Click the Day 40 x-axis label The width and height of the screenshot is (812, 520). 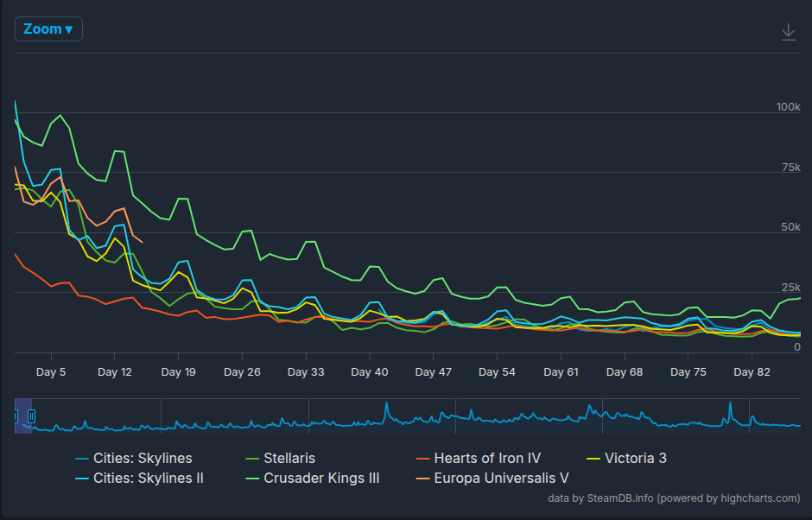pos(369,372)
